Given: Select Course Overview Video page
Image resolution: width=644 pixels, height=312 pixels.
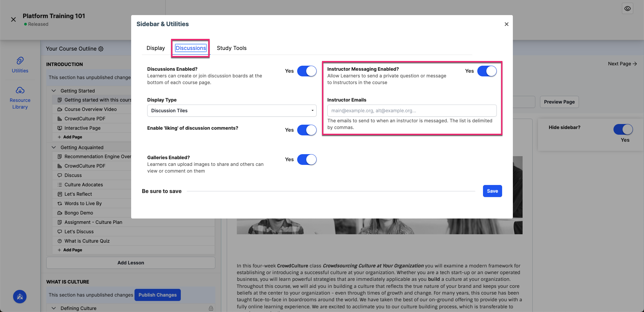Looking at the screenshot, I should 91,109.
